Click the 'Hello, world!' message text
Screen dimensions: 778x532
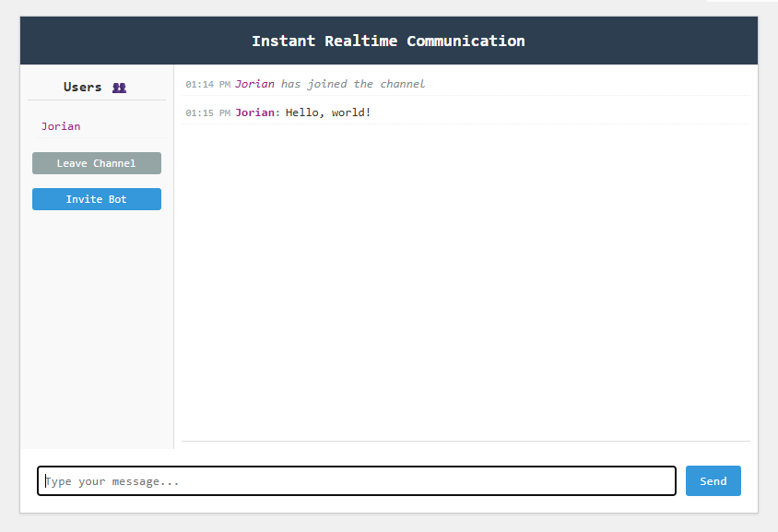[x=328, y=112]
